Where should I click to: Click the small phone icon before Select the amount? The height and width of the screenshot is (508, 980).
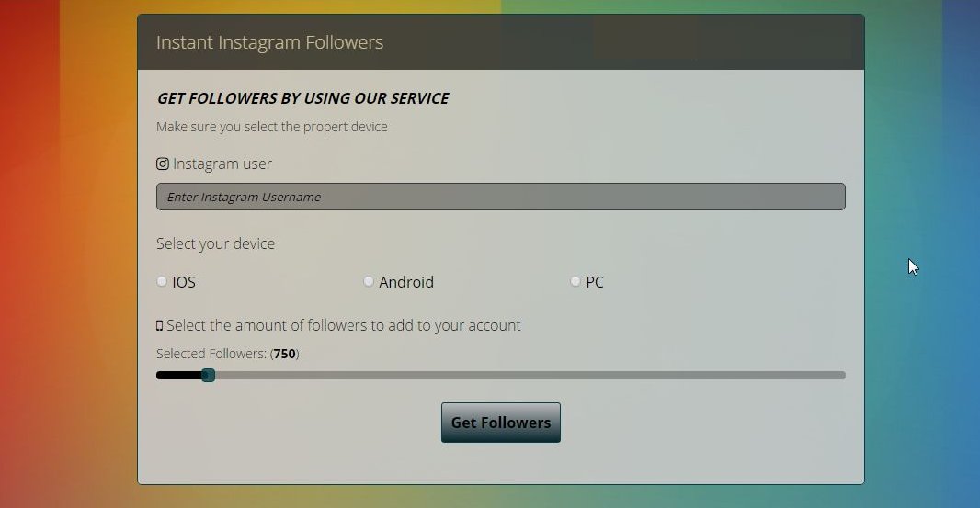159,325
